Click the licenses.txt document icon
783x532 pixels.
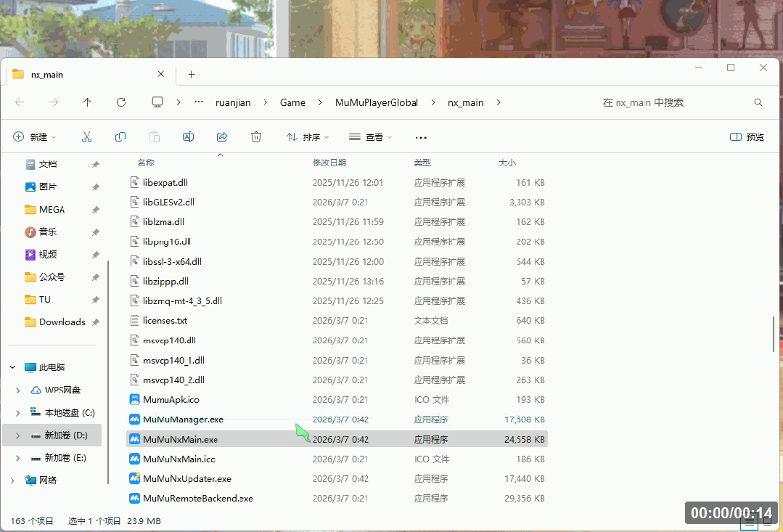134,321
